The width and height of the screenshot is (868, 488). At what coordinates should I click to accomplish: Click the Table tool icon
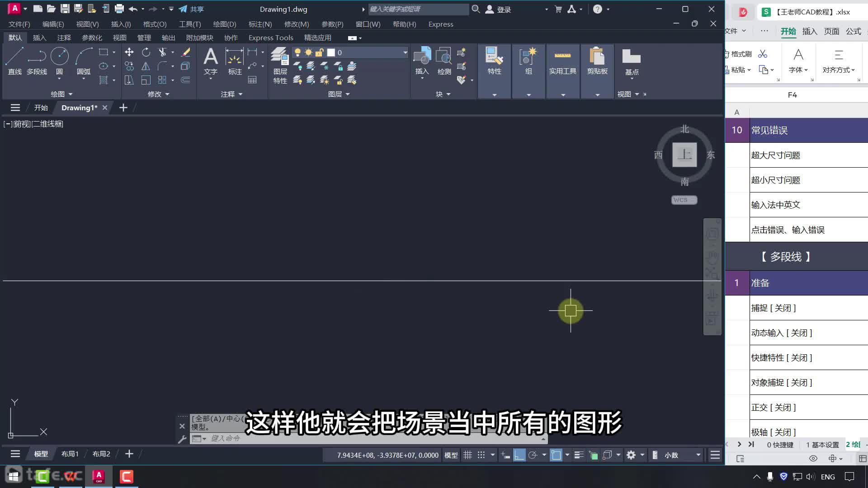[x=252, y=80]
